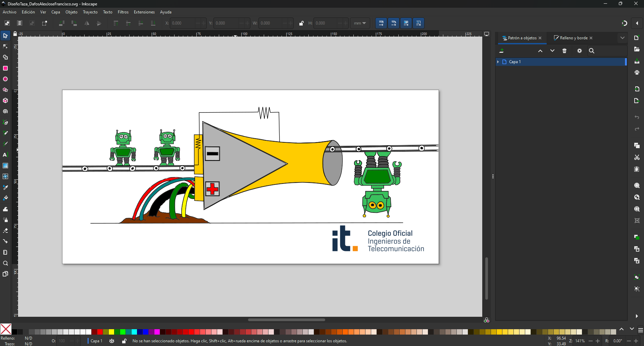Toggle scale rounded corners with rectangles
Screen dimensions: 644x346
393,23
